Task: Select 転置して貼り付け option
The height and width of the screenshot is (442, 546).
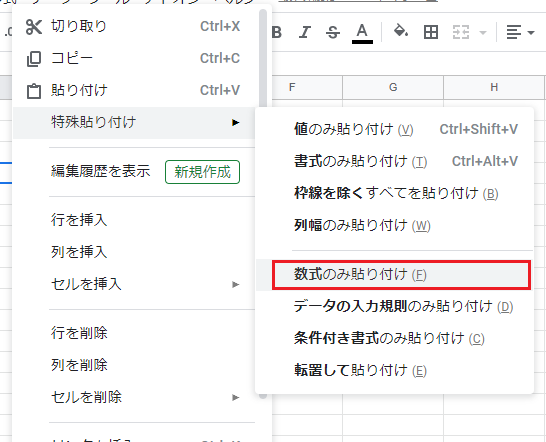Action: (394, 371)
